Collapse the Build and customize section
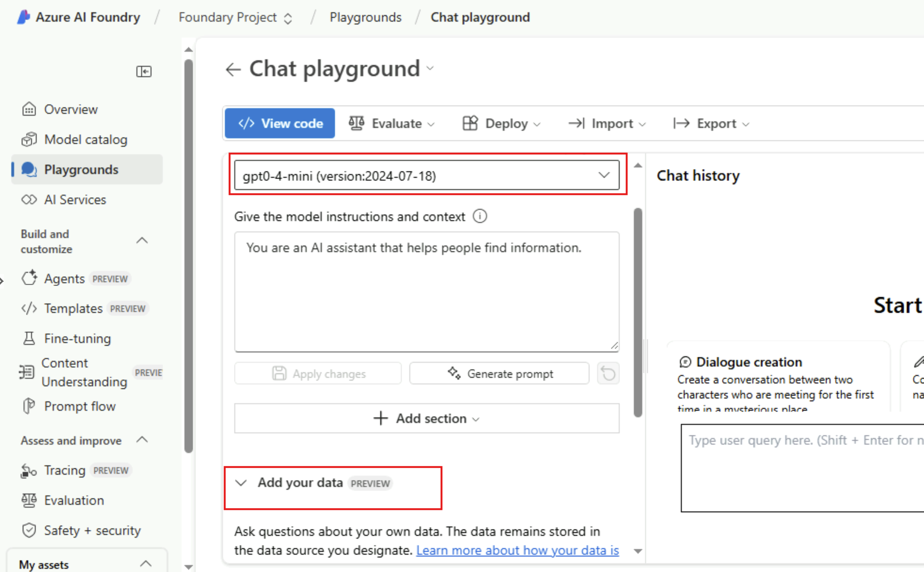Screen dimensions: 924x572 (x=142, y=241)
